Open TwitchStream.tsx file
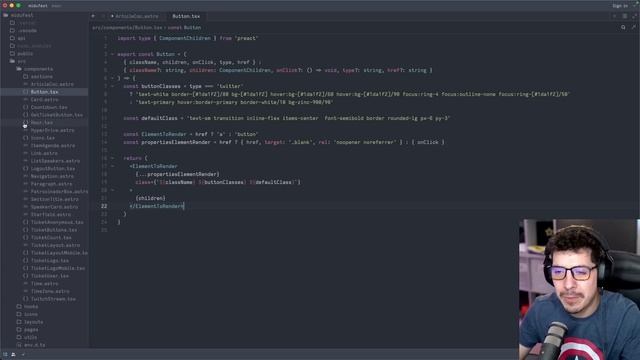640x360 pixels. point(53,299)
